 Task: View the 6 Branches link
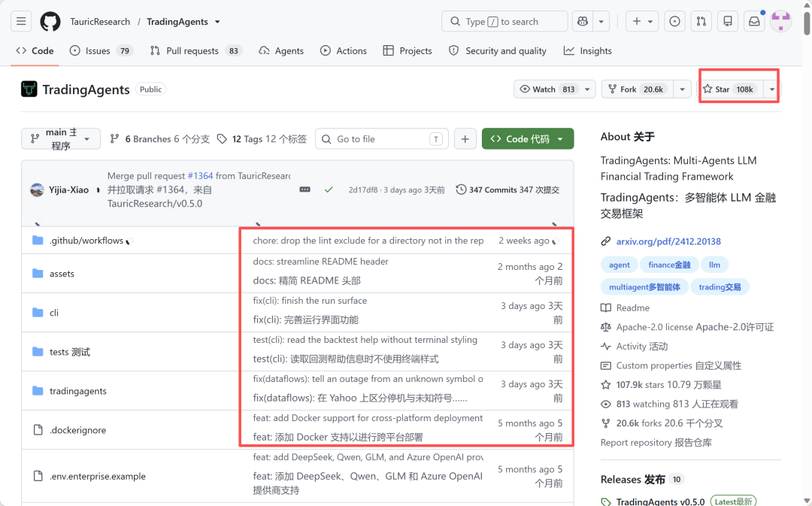coord(160,139)
